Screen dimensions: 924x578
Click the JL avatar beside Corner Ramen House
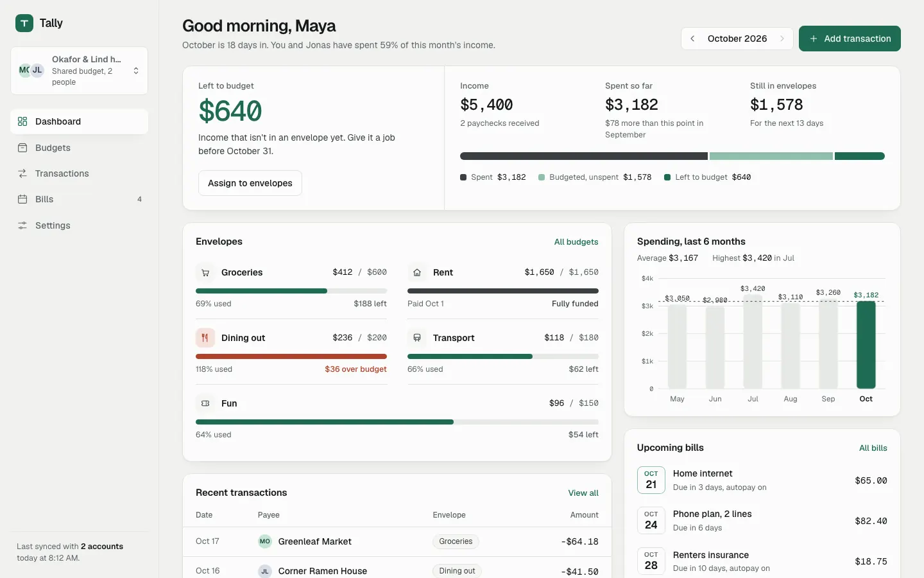pos(264,571)
